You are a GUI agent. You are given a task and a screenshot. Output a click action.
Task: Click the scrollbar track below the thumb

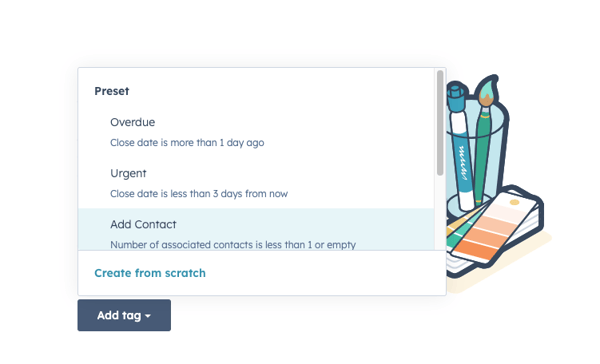point(440,212)
